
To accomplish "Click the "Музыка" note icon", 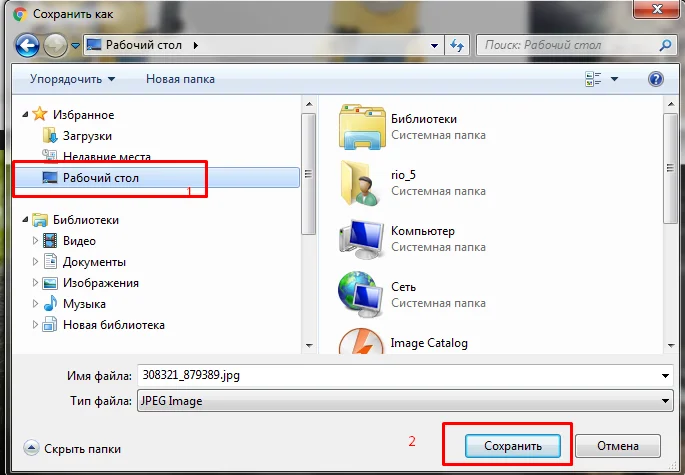I will pyautogui.click(x=50, y=303).
